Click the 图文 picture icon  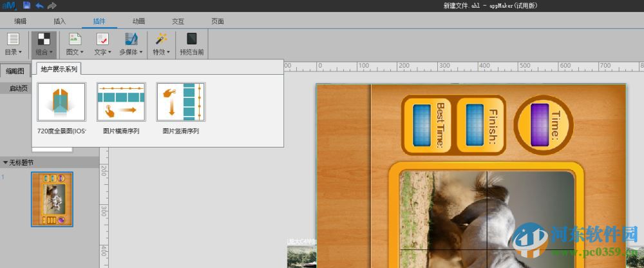[75, 39]
